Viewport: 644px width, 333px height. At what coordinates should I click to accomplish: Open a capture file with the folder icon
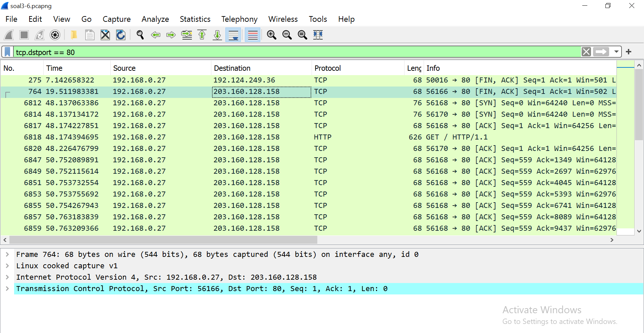click(74, 35)
